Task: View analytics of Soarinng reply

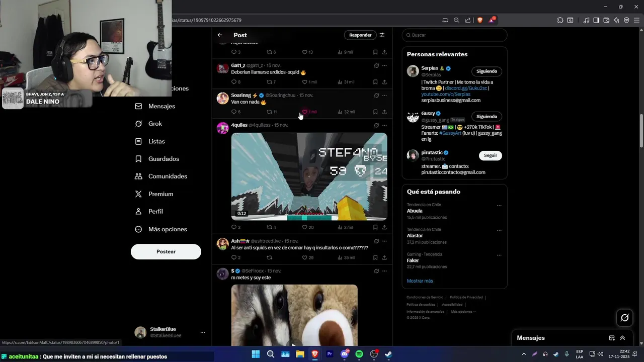Action: [x=346, y=112]
